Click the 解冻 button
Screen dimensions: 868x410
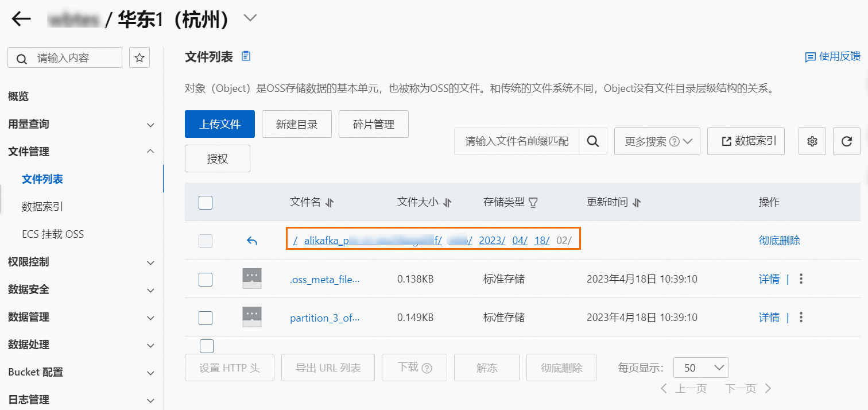tap(487, 368)
